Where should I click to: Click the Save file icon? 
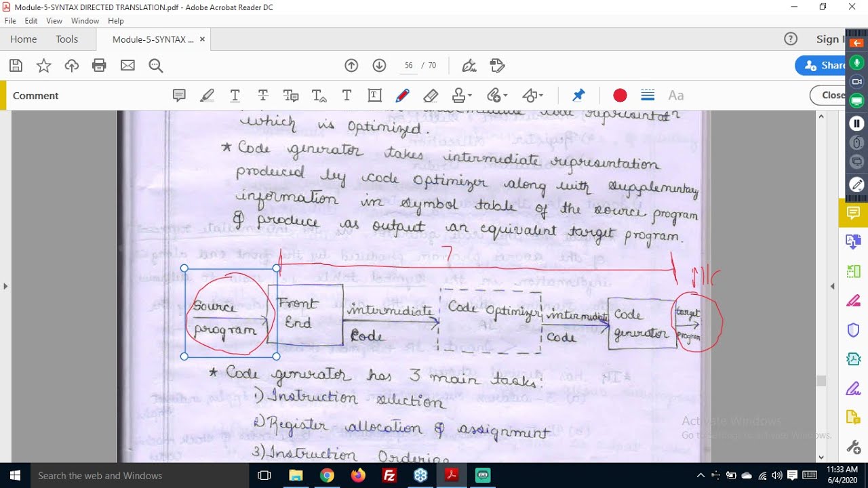pyautogui.click(x=16, y=66)
